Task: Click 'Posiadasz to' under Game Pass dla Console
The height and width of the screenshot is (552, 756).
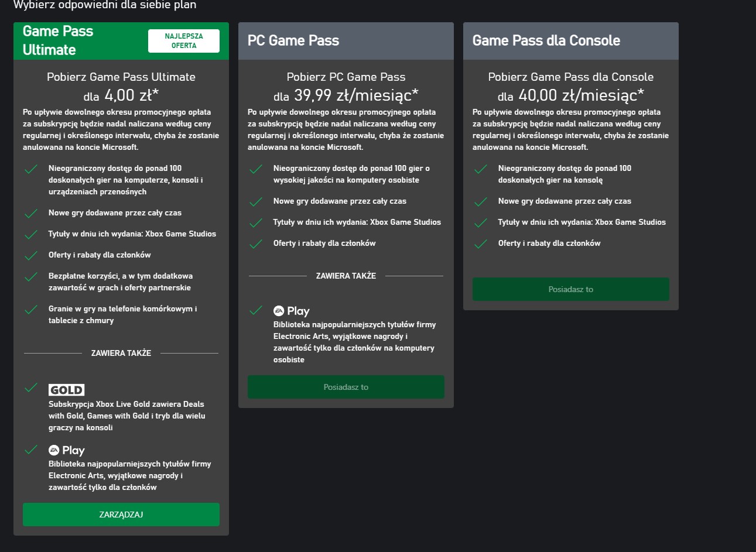Action: 571,289
